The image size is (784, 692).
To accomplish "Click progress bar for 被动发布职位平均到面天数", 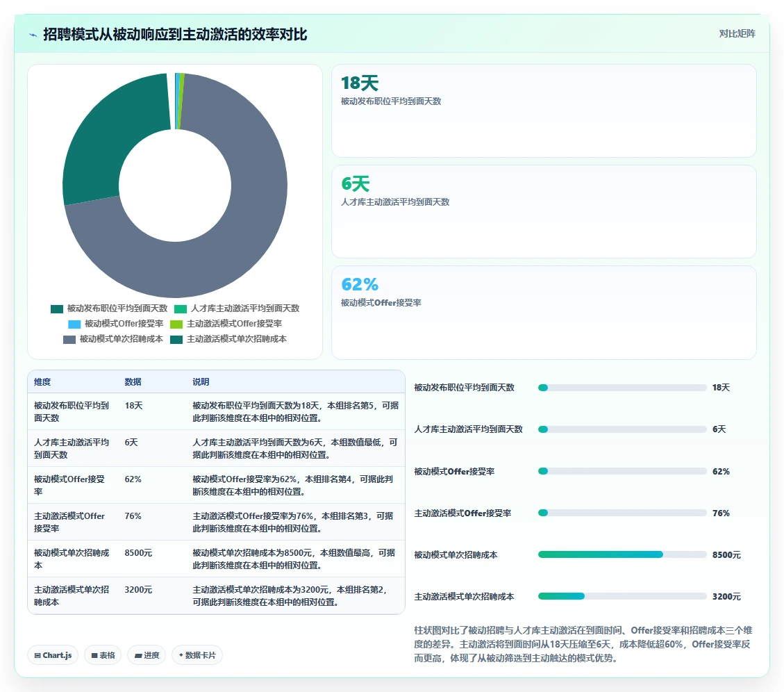I will (x=622, y=387).
